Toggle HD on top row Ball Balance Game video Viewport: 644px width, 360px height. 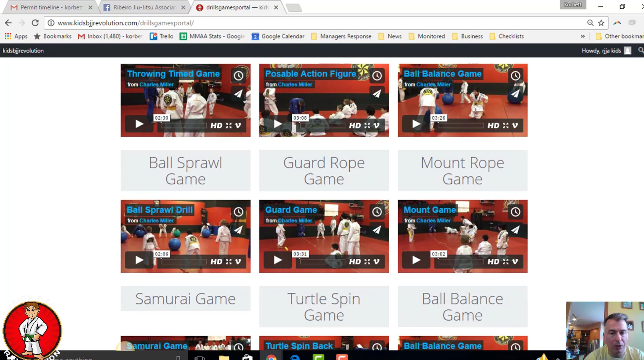coord(493,126)
